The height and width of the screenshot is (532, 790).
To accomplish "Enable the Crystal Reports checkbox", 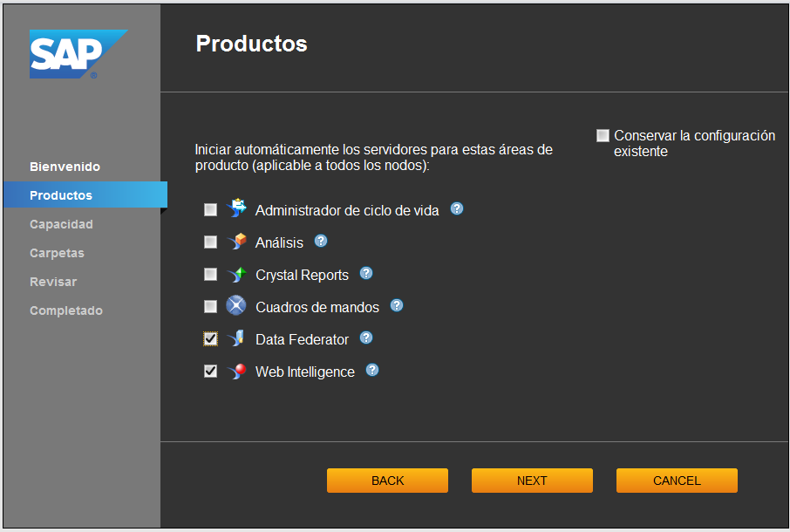I will coord(210,275).
